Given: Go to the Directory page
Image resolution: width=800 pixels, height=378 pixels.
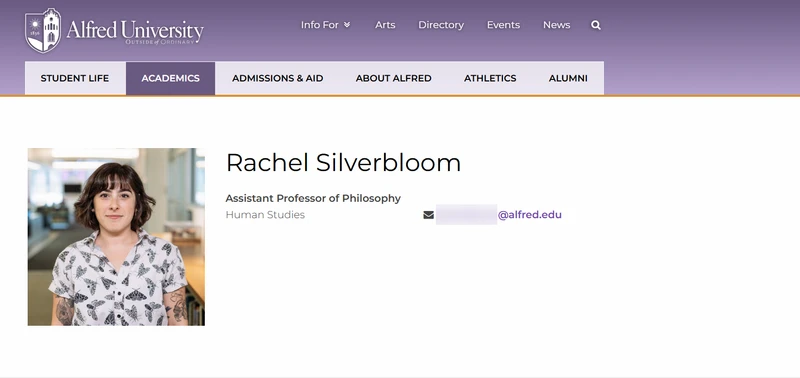Looking at the screenshot, I should coord(441,25).
